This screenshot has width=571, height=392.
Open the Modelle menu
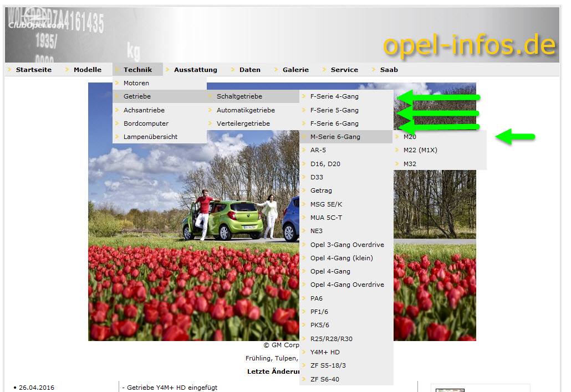(x=88, y=69)
